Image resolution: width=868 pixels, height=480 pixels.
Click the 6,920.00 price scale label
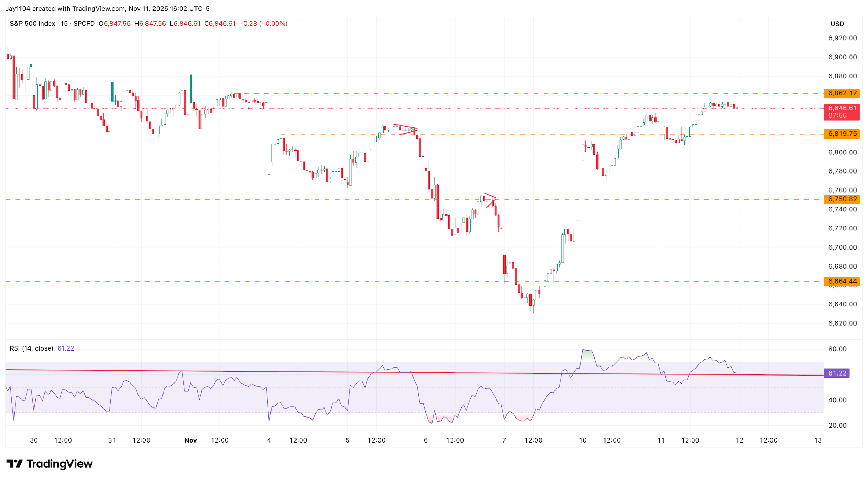point(842,38)
